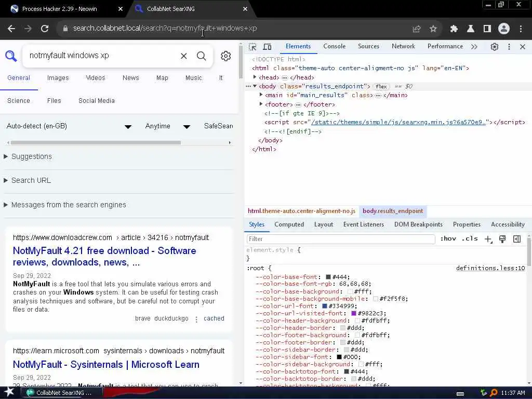Collapse the body element node
Image resolution: width=532 pixels, height=399 pixels.
255,86
